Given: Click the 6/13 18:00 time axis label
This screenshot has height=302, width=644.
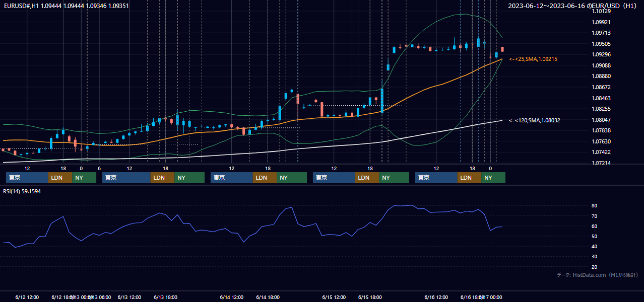Looking at the screenshot, I should (x=166, y=297).
